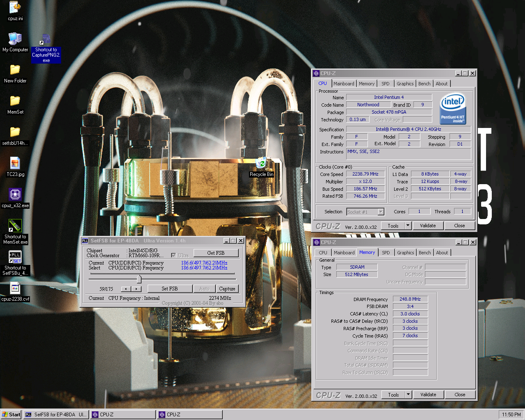Click the Northwood code name value
This screenshot has height=420, width=525.
pyautogui.click(x=368, y=105)
